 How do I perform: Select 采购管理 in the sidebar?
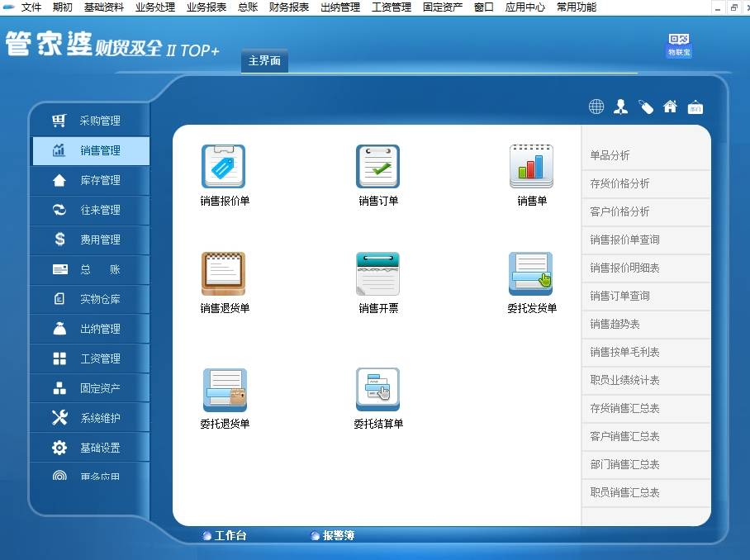90,121
